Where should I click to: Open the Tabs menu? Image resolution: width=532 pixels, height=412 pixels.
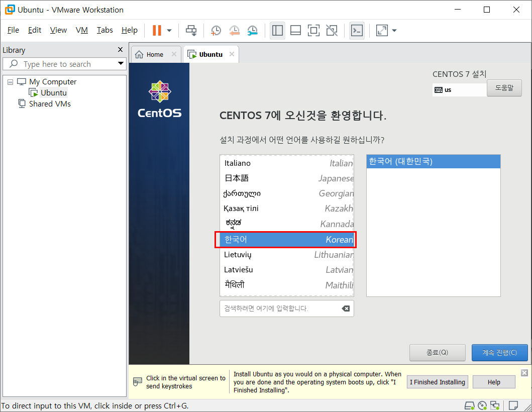pos(105,30)
